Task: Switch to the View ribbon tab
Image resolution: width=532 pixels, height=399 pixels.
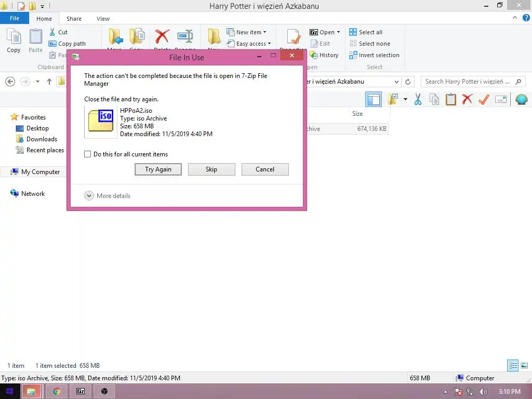Action: click(103, 19)
